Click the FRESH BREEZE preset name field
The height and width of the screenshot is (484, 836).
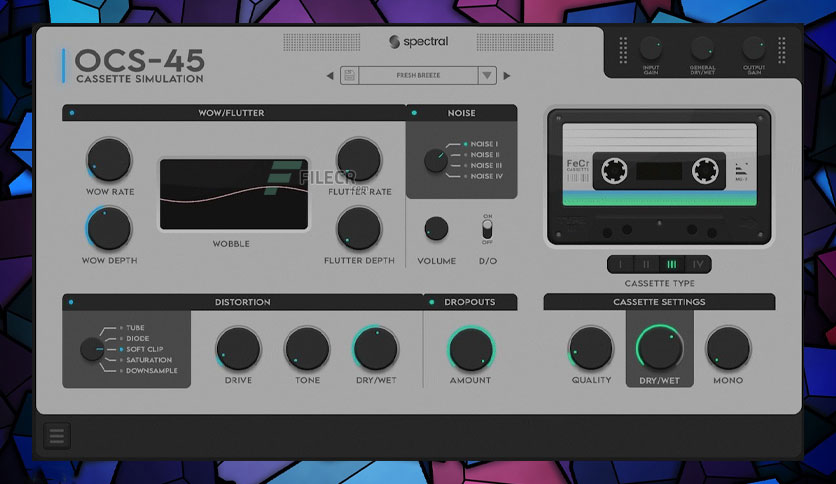click(x=419, y=75)
